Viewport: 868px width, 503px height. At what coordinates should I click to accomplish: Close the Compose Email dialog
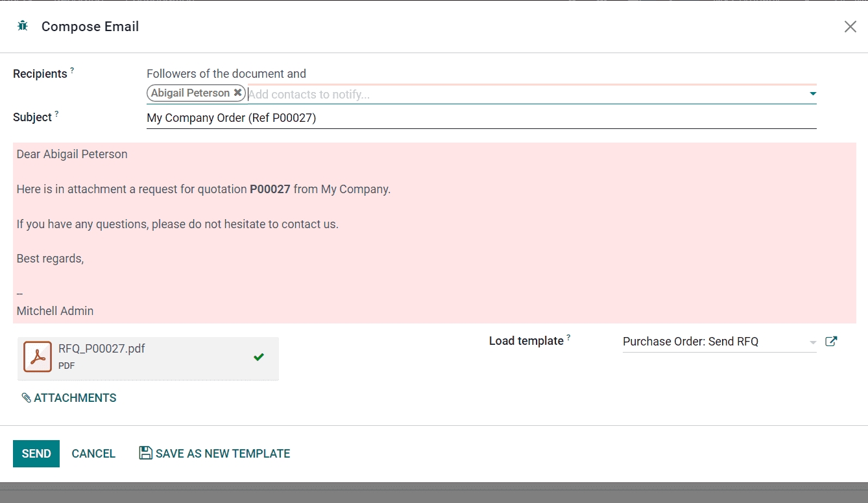(x=850, y=27)
